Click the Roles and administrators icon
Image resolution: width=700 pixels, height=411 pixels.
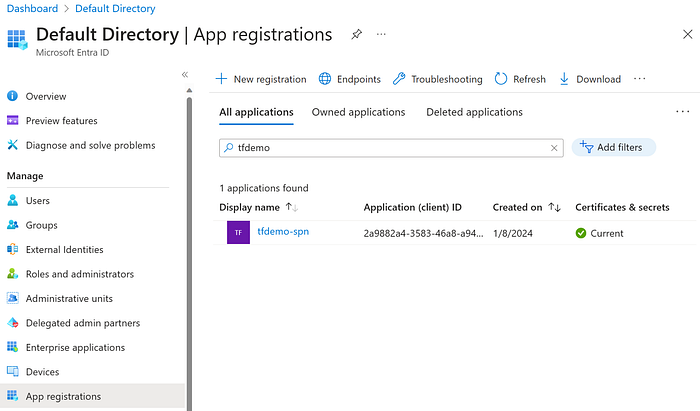(x=12, y=274)
